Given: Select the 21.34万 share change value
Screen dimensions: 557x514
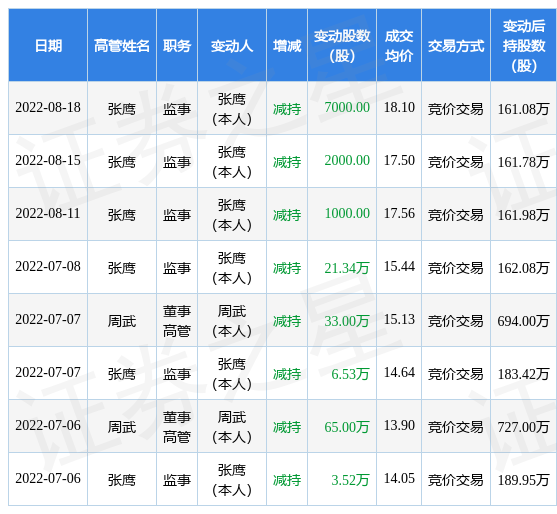Looking at the screenshot, I should (347, 268).
